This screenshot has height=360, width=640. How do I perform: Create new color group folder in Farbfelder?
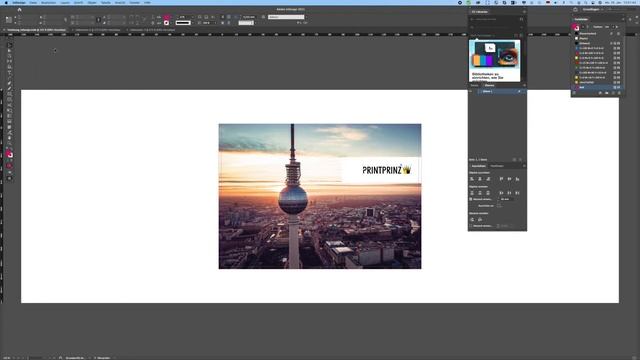[x=607, y=93]
